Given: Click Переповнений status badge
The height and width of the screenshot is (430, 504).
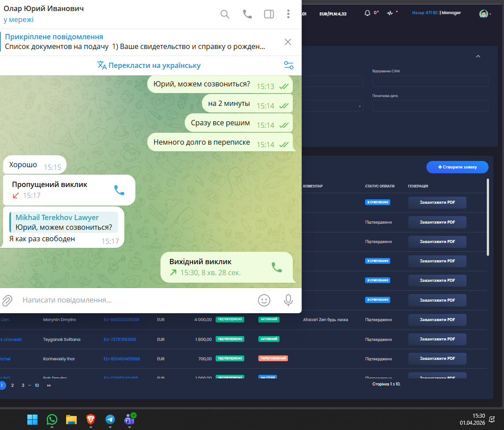Looking at the screenshot, I should (273, 358).
